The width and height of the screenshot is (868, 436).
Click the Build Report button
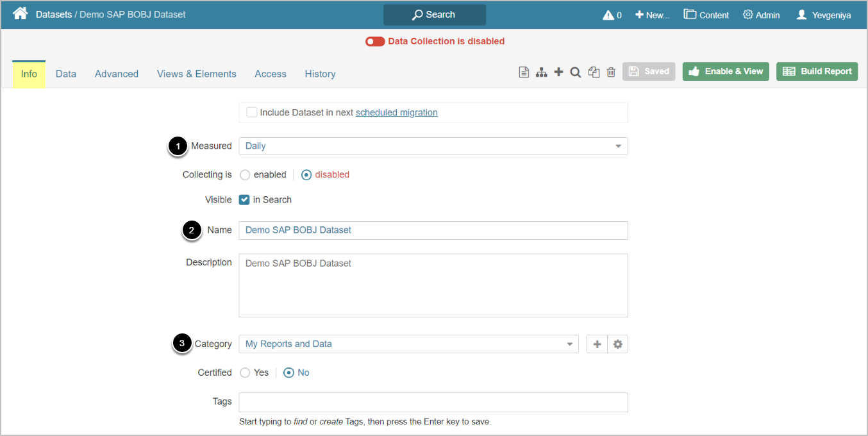(817, 71)
